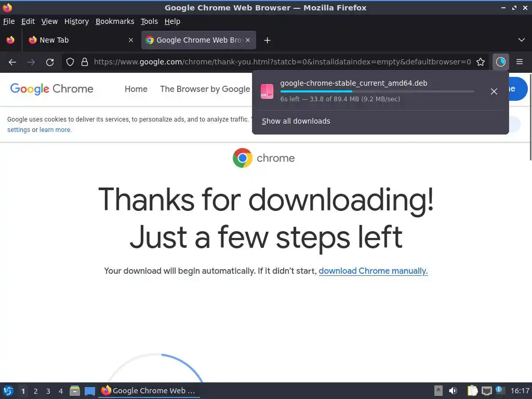
Task: Click the network status tray icon
Action: coord(486,391)
